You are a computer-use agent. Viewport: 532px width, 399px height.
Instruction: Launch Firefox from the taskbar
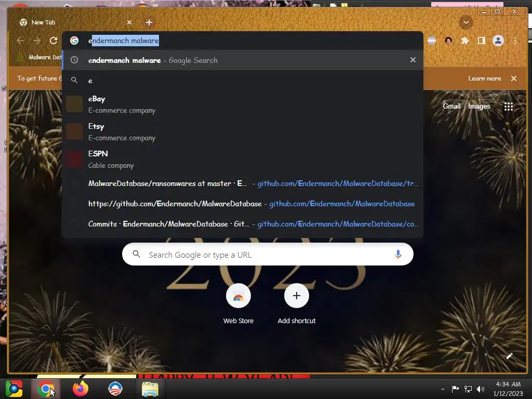pos(81,389)
